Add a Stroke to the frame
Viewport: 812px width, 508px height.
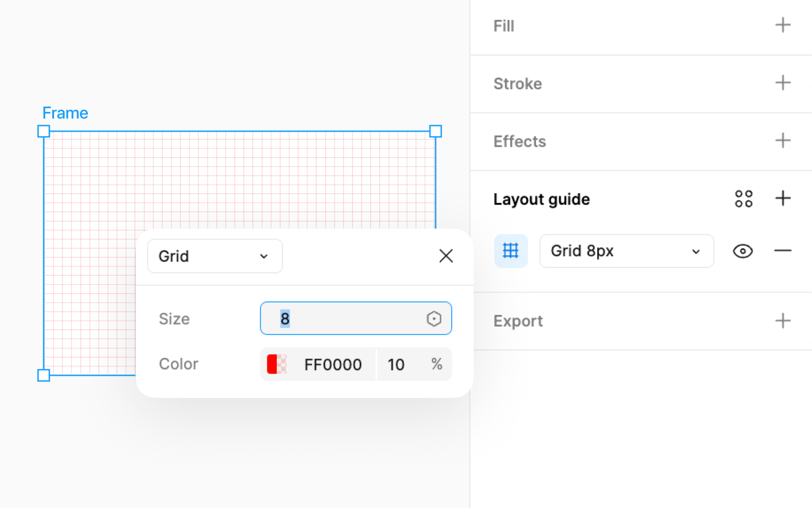(782, 83)
